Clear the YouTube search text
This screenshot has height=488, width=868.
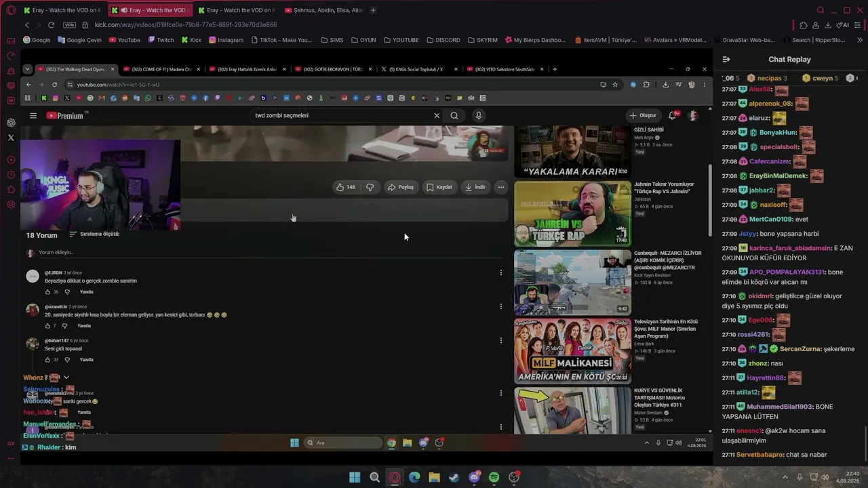[x=437, y=115]
